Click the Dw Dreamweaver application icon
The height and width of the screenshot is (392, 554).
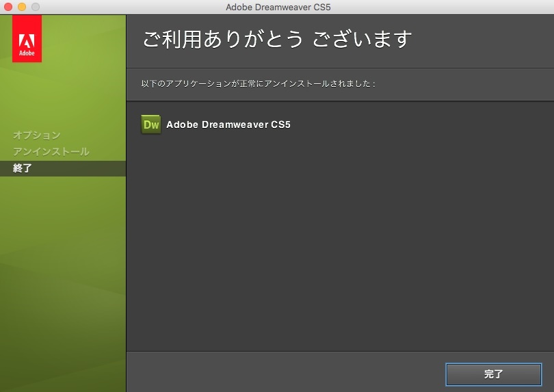(x=151, y=125)
